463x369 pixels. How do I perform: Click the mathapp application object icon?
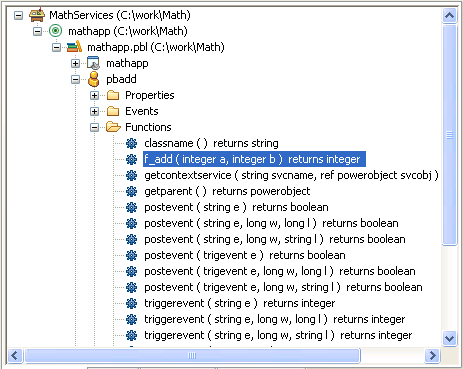[93, 63]
